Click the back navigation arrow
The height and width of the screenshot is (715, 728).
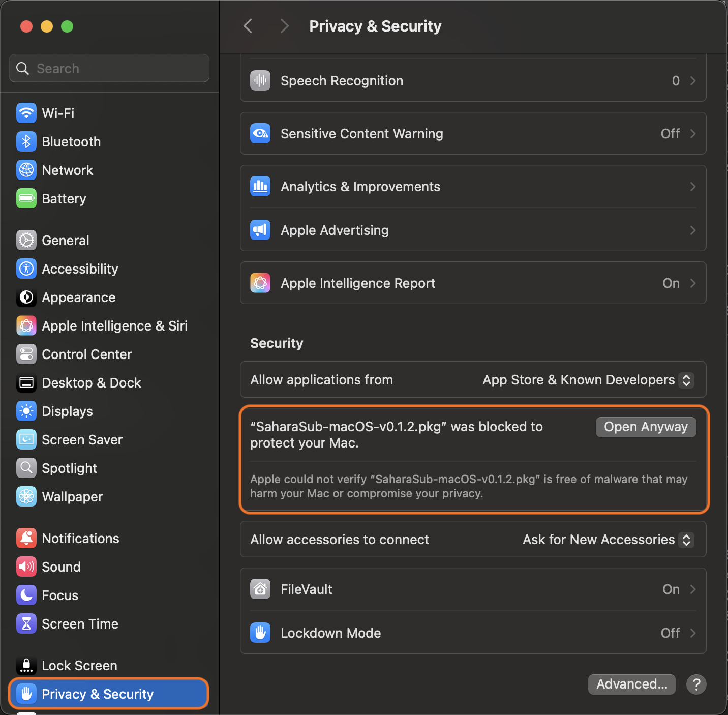coord(248,25)
